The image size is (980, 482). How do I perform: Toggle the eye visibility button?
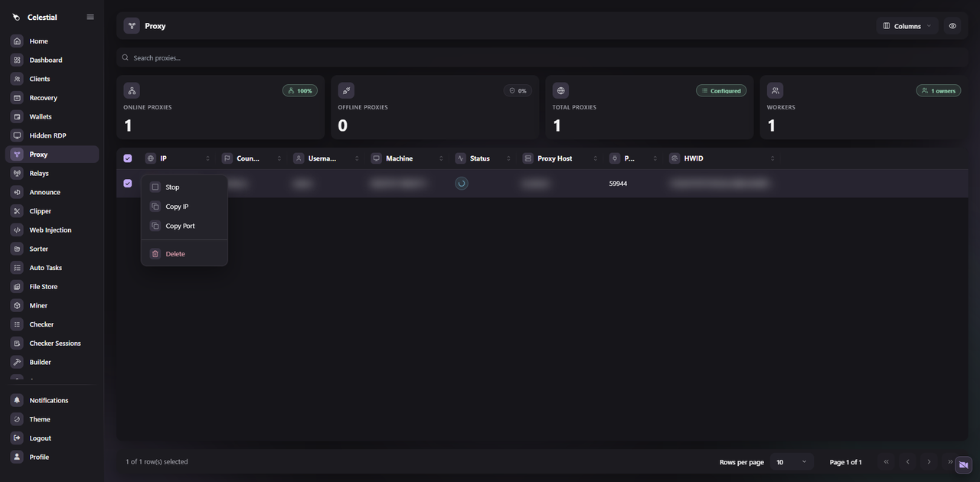[952, 26]
